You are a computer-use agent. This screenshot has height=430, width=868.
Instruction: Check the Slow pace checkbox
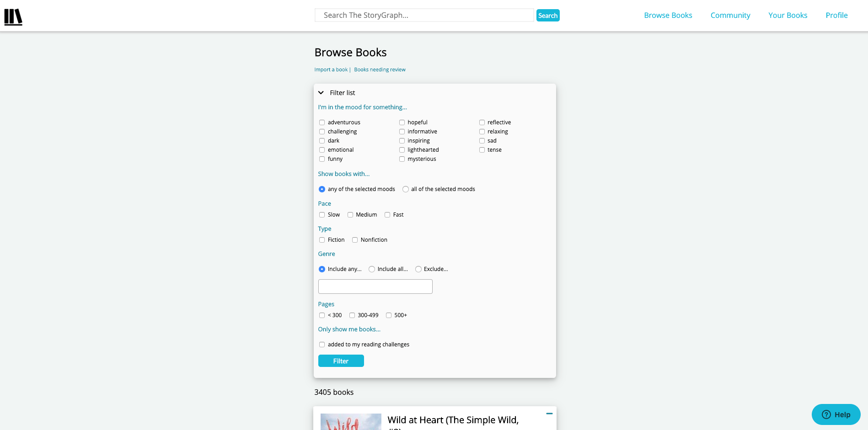point(322,215)
